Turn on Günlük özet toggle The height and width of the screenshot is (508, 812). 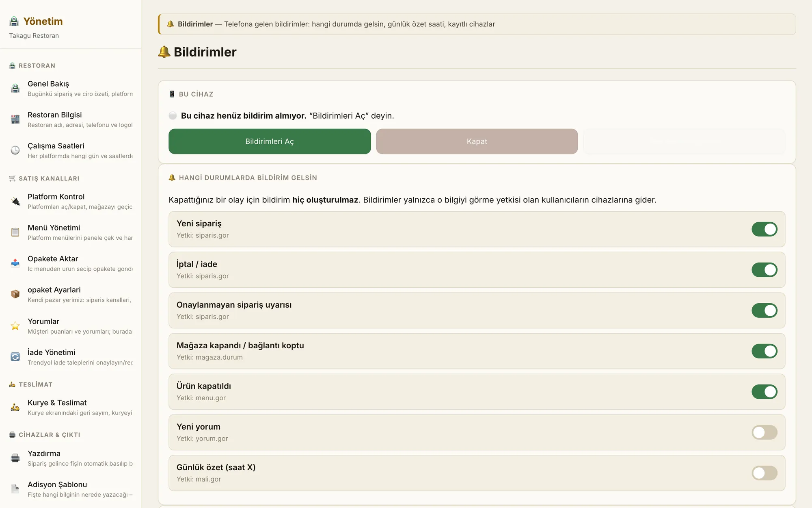764,473
